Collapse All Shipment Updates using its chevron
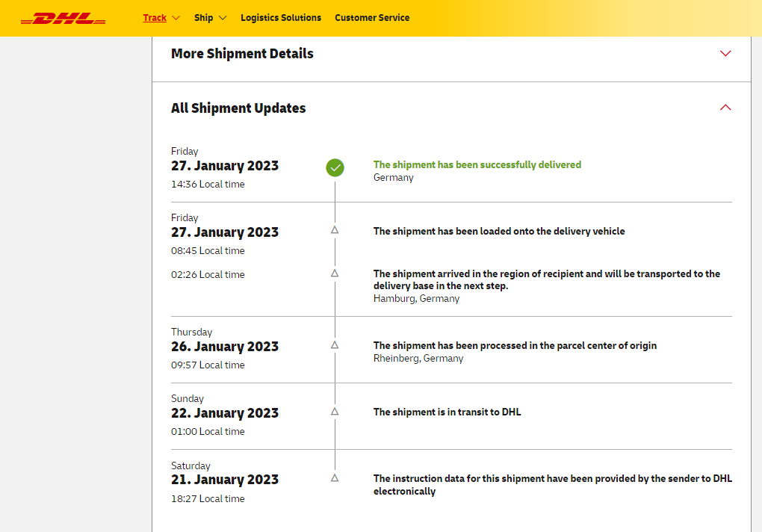Image resolution: width=762 pixels, height=532 pixels. coord(725,108)
